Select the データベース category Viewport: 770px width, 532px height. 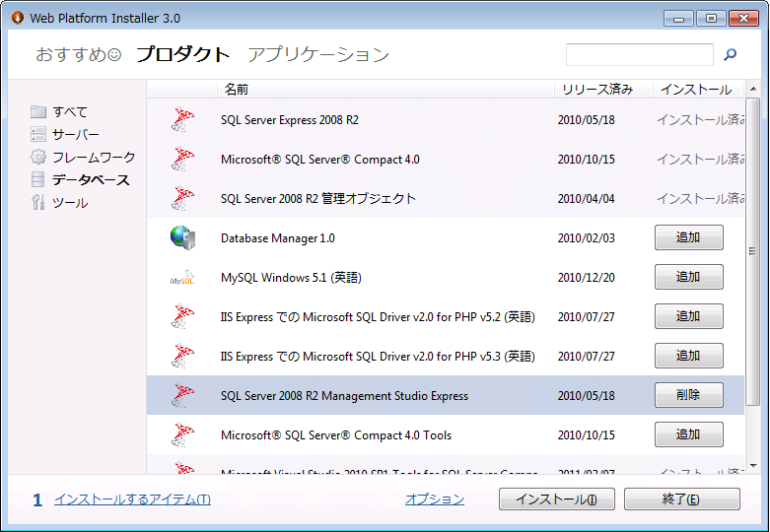pos(91,179)
